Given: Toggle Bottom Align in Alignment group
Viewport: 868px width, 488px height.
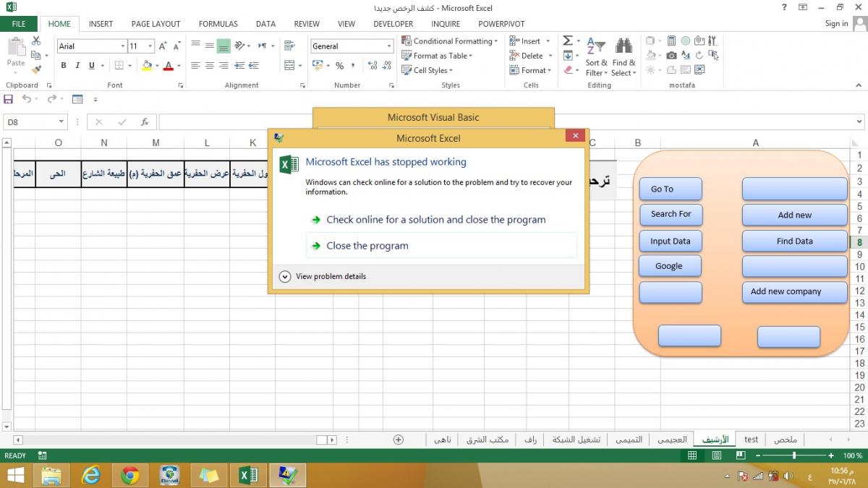Looking at the screenshot, I should point(224,46).
